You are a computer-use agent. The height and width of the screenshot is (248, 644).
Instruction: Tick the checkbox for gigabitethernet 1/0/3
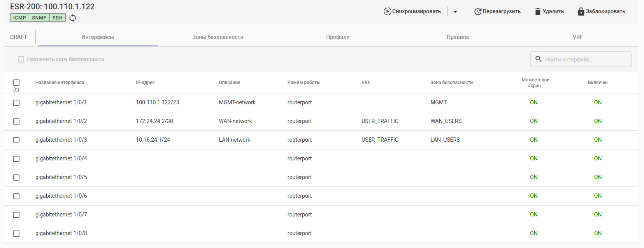point(16,140)
